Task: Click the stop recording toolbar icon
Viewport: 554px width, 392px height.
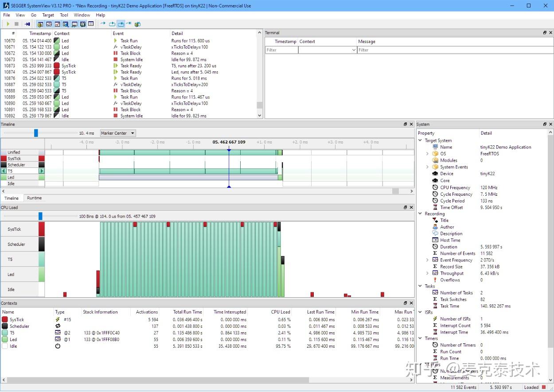Action: coord(16,24)
